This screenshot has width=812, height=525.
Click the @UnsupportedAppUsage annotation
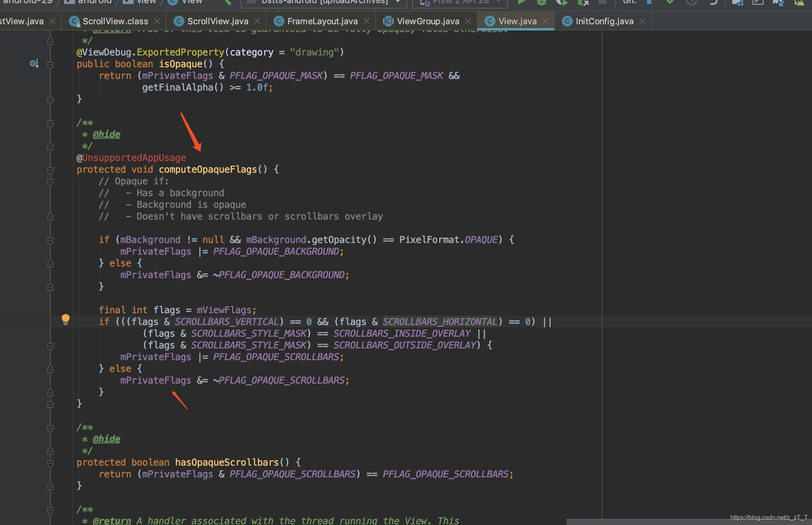pyautogui.click(x=131, y=158)
